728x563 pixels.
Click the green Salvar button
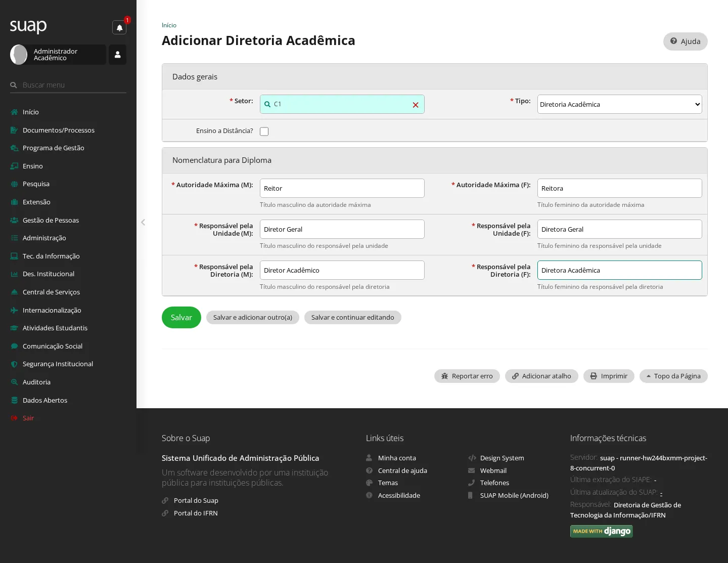point(181,317)
